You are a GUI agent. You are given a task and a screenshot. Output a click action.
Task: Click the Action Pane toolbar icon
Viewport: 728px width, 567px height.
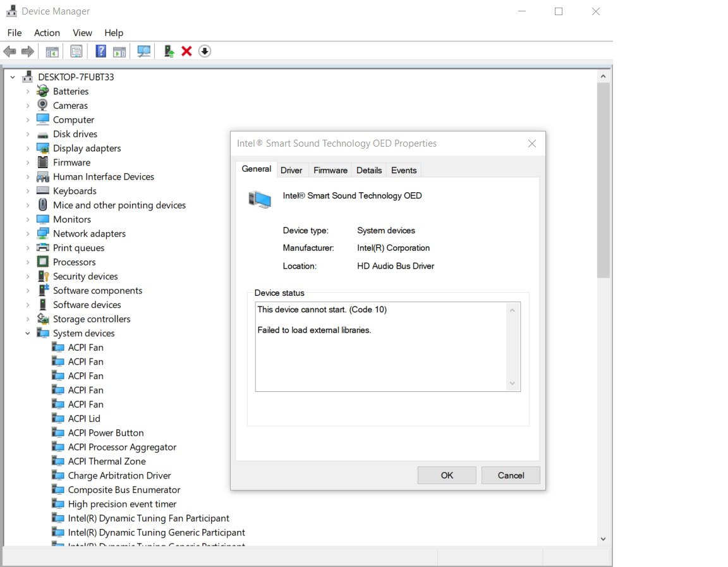tap(119, 51)
